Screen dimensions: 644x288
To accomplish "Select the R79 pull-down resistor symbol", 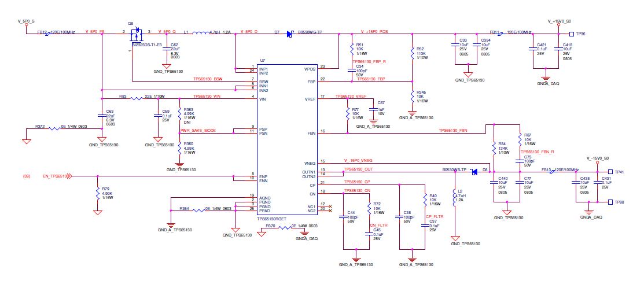I will [x=98, y=194].
